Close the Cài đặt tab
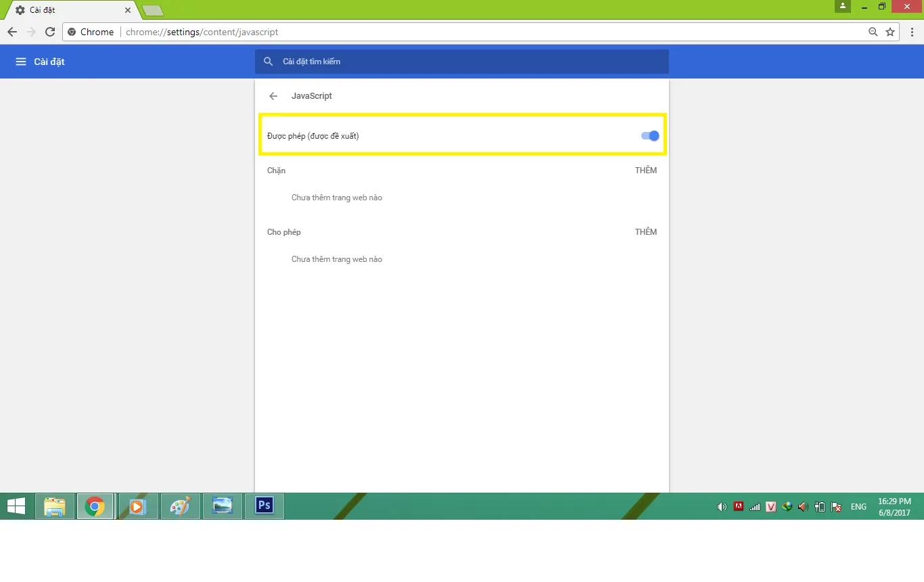The image size is (924, 582). tap(128, 10)
